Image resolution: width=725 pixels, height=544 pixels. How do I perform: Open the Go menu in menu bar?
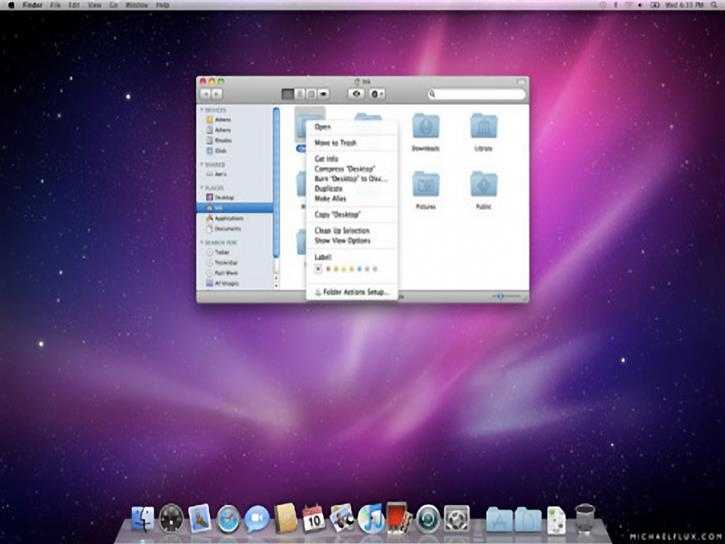click(113, 5)
